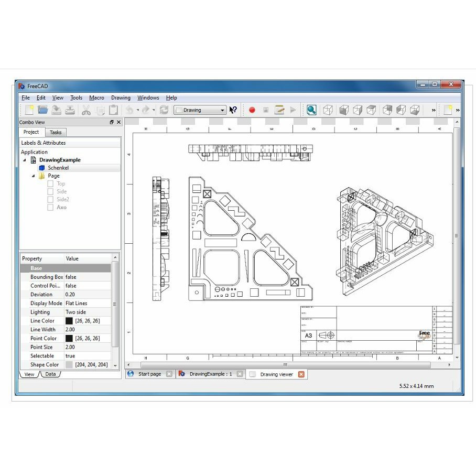Click the Cut scissors icon
This screenshot has width=476, height=476.
[x=86, y=110]
